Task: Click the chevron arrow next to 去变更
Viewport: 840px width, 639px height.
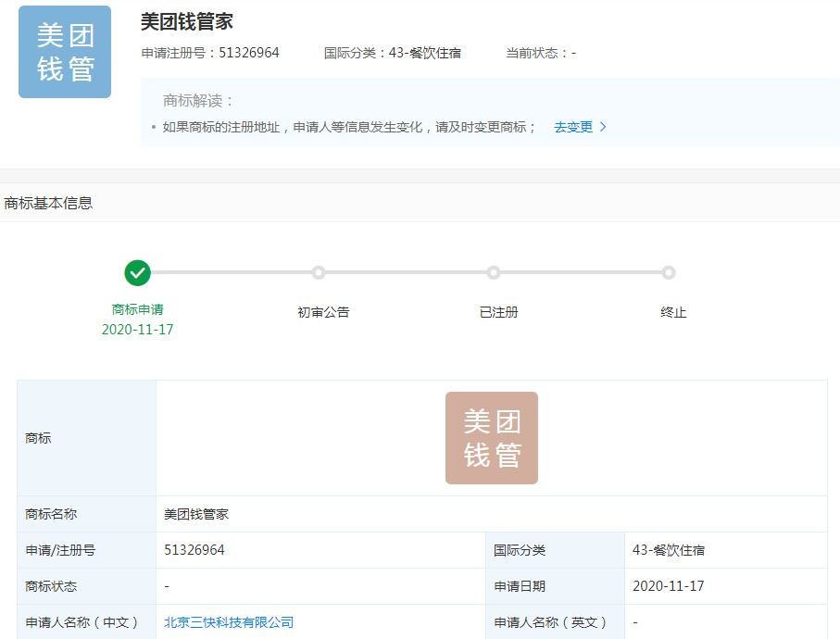Action: pos(603,127)
